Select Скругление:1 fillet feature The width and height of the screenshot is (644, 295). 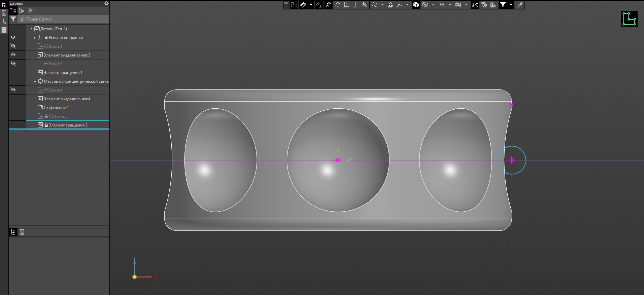click(x=68, y=108)
